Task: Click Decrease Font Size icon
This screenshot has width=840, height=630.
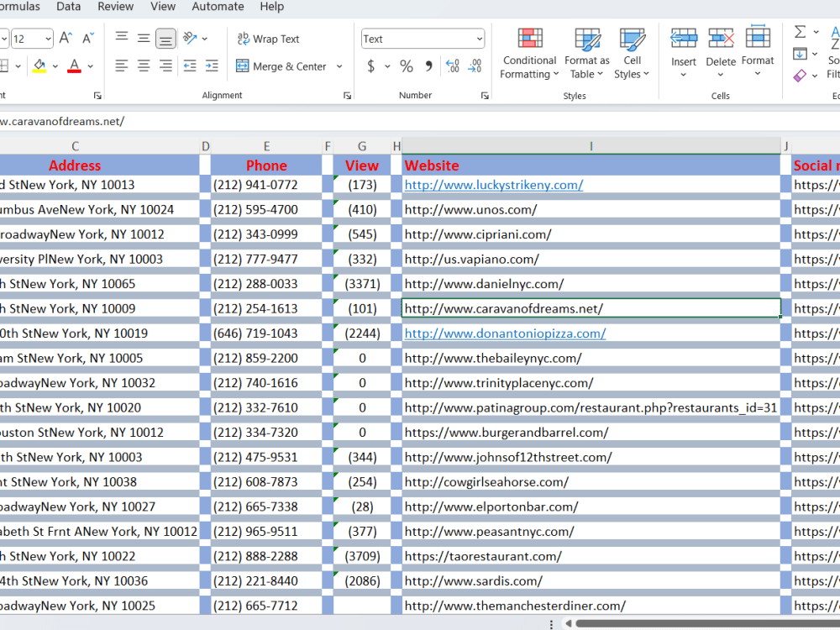Action: click(88, 39)
